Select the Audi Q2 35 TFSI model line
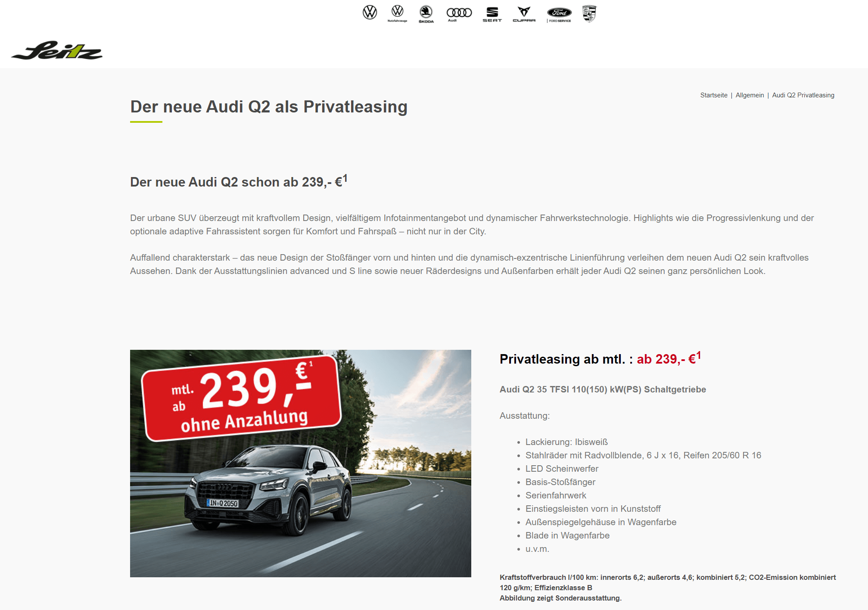The image size is (868, 610). click(603, 389)
